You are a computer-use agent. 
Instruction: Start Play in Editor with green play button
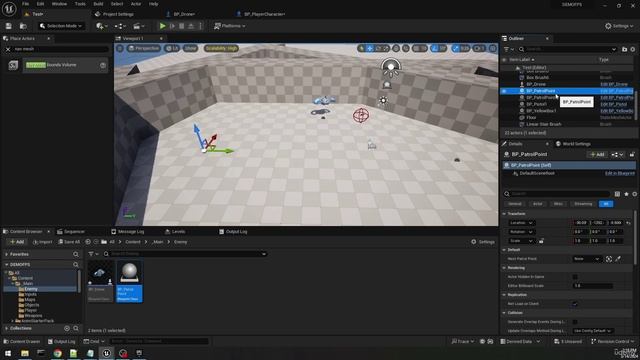click(x=162, y=26)
